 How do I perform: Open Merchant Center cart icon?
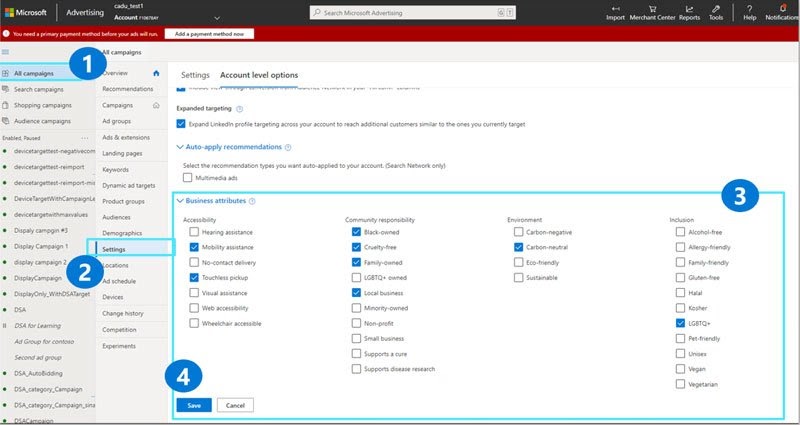pyautogui.click(x=652, y=9)
